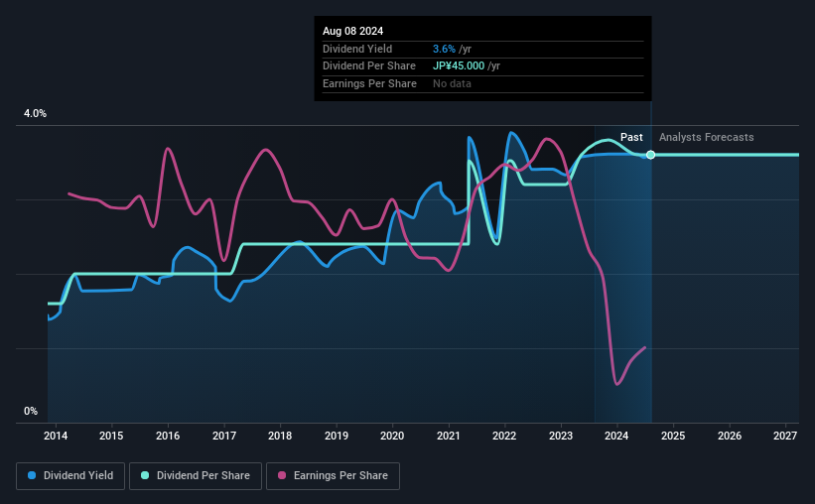Click the 2024 x-axis year label
Viewport: 815px width, 504px height.
(x=616, y=436)
